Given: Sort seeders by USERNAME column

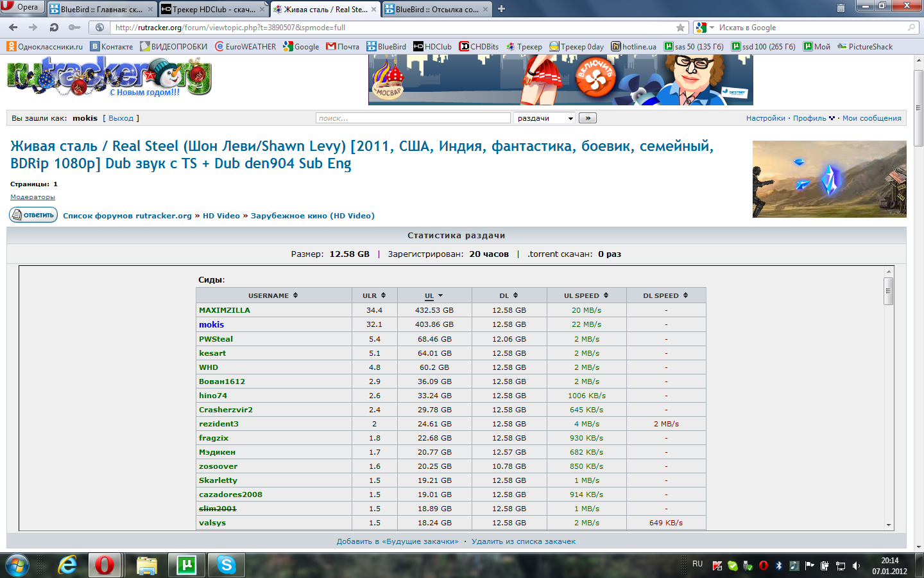Looking at the screenshot, I should pos(273,295).
